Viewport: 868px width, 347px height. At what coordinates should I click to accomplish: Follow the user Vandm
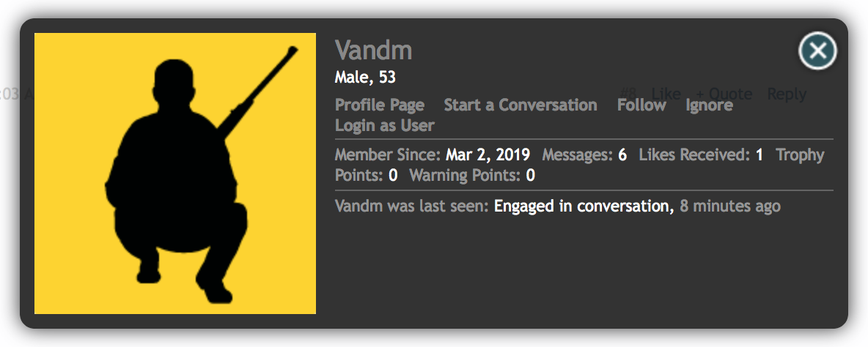pos(641,105)
